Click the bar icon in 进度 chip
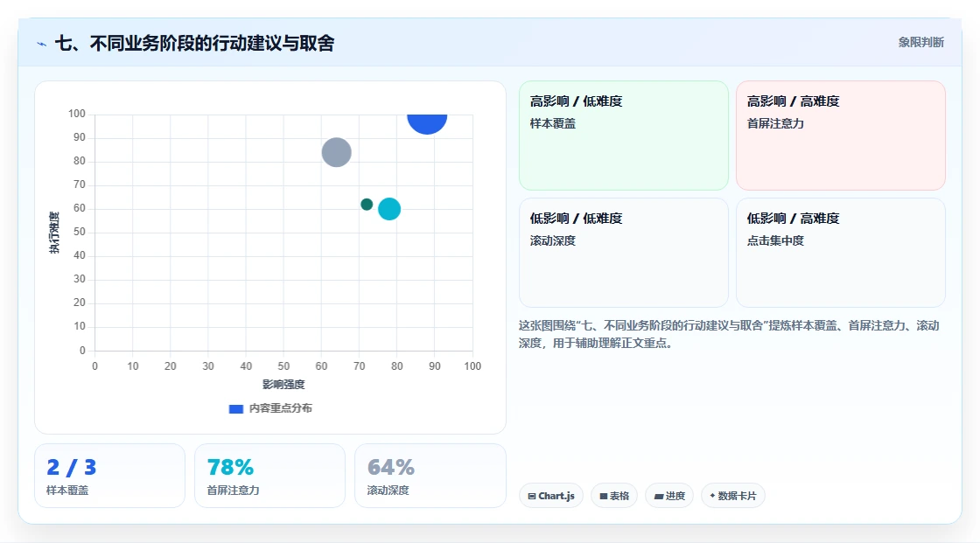Screen dimensions: 980x543 point(659,496)
